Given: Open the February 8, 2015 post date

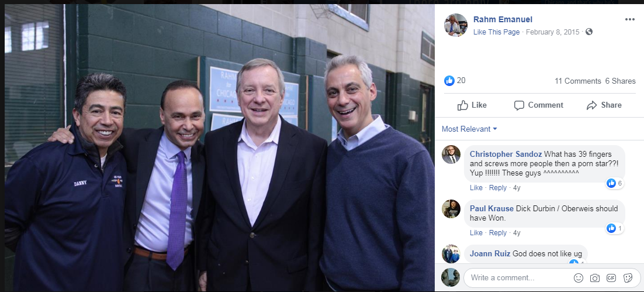Looking at the screenshot, I should 552,32.
